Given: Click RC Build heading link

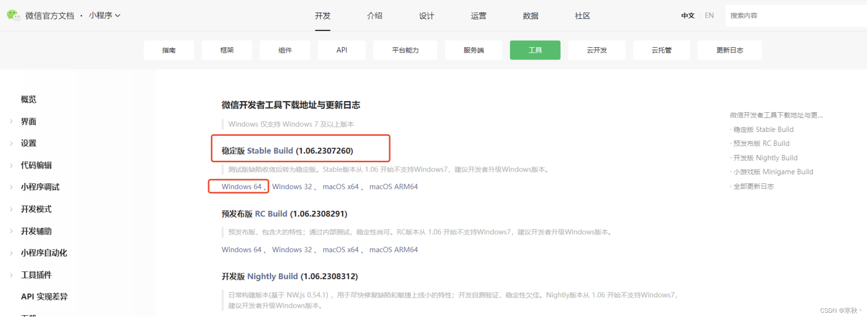Looking at the screenshot, I should [271, 214].
